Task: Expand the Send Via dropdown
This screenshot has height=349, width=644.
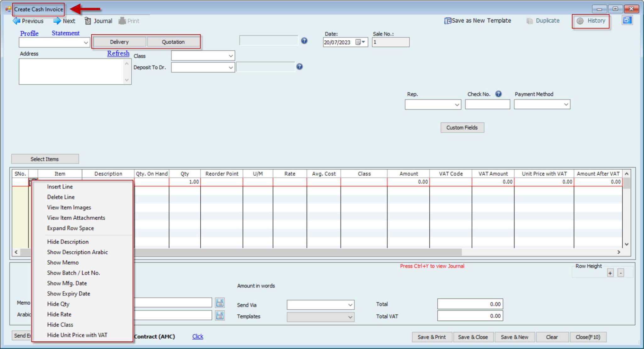Action: pyautogui.click(x=350, y=305)
